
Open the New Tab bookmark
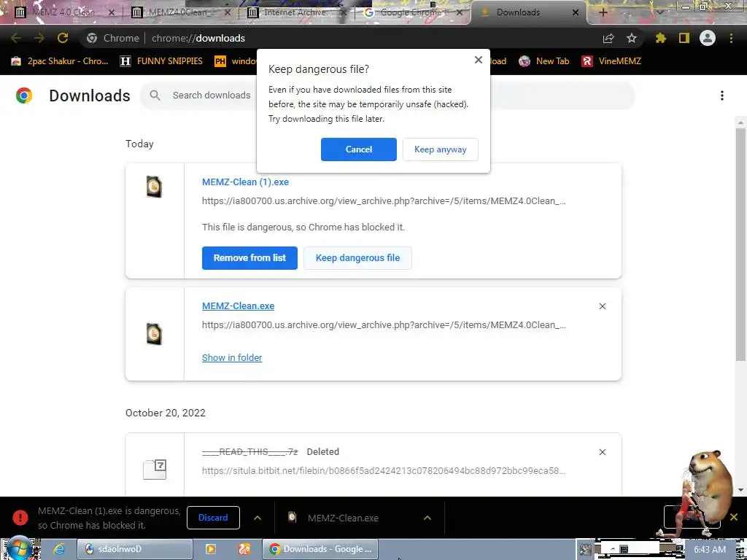point(544,61)
